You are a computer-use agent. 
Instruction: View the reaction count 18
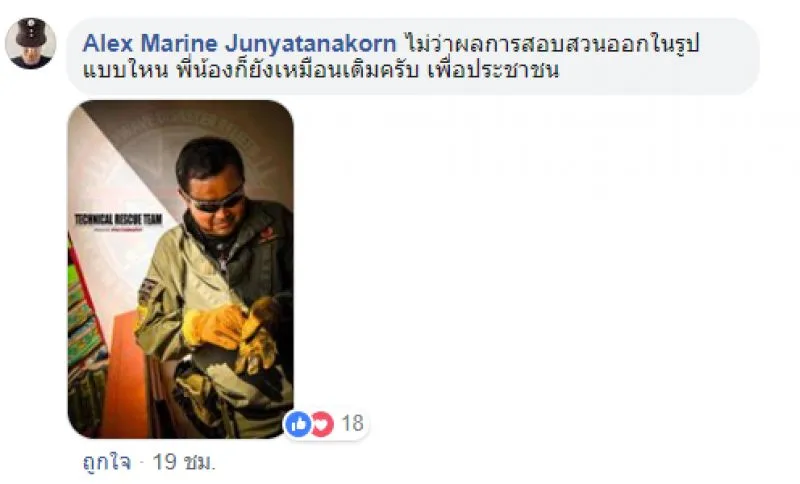pyautogui.click(x=352, y=423)
